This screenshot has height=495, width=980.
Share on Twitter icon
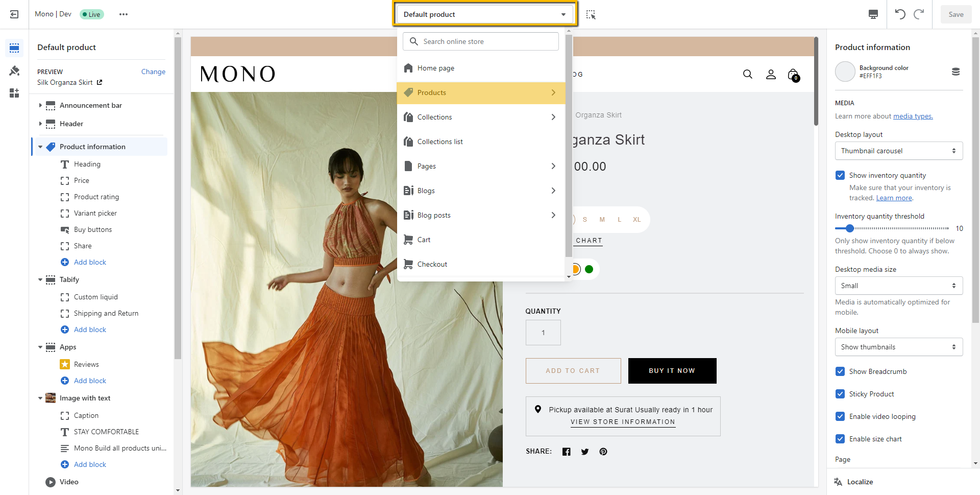(585, 452)
